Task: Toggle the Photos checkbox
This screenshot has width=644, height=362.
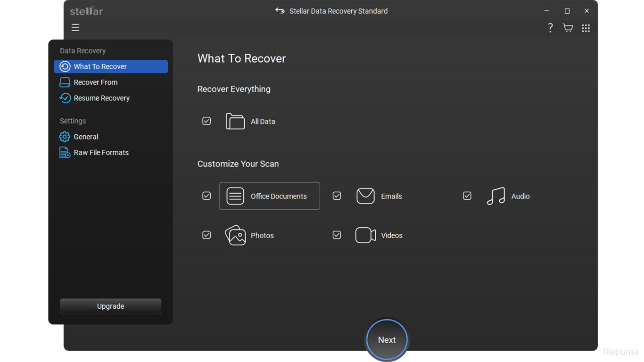Action: [206, 235]
